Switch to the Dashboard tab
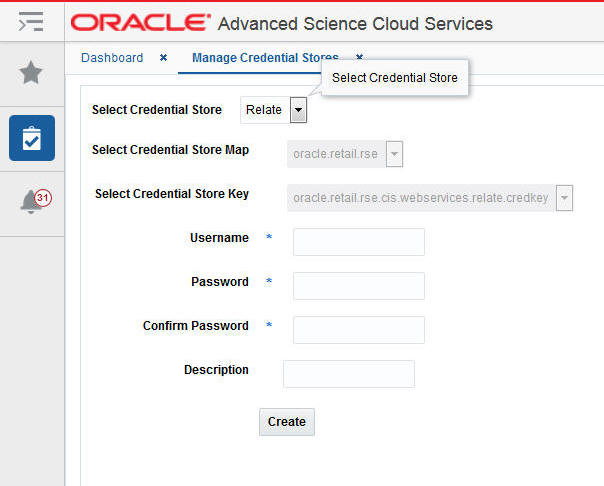The width and height of the screenshot is (604, 486). point(112,58)
